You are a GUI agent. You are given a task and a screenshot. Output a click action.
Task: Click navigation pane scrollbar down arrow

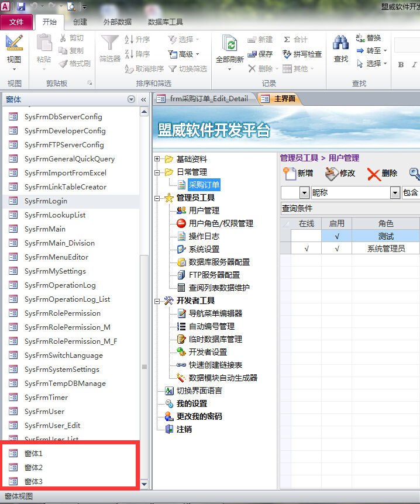(144, 484)
